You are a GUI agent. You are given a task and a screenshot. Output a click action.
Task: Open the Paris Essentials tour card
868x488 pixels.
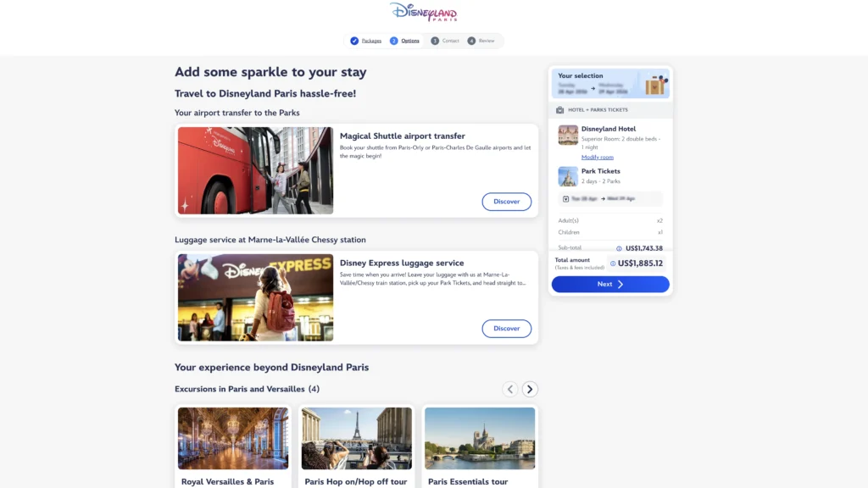(480, 445)
